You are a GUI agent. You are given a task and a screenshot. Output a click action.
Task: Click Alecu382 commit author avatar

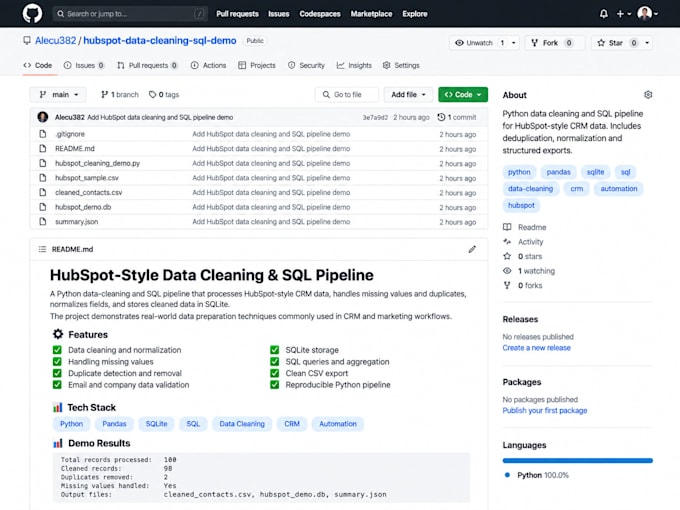pyautogui.click(x=42, y=117)
